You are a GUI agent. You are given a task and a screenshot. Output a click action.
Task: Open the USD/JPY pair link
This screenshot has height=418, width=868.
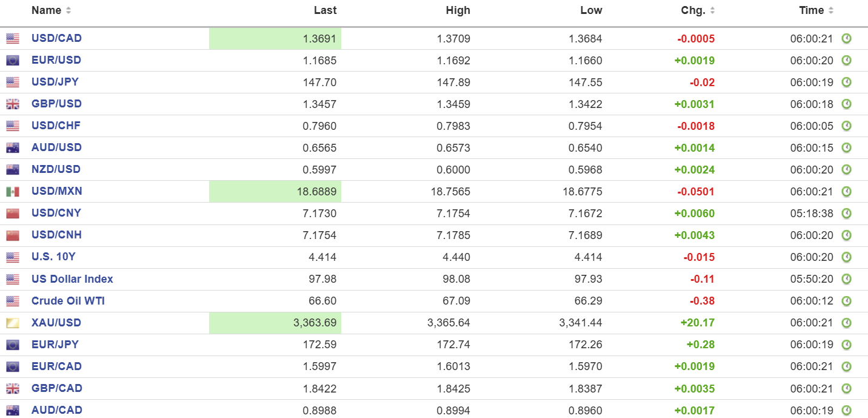pos(55,82)
